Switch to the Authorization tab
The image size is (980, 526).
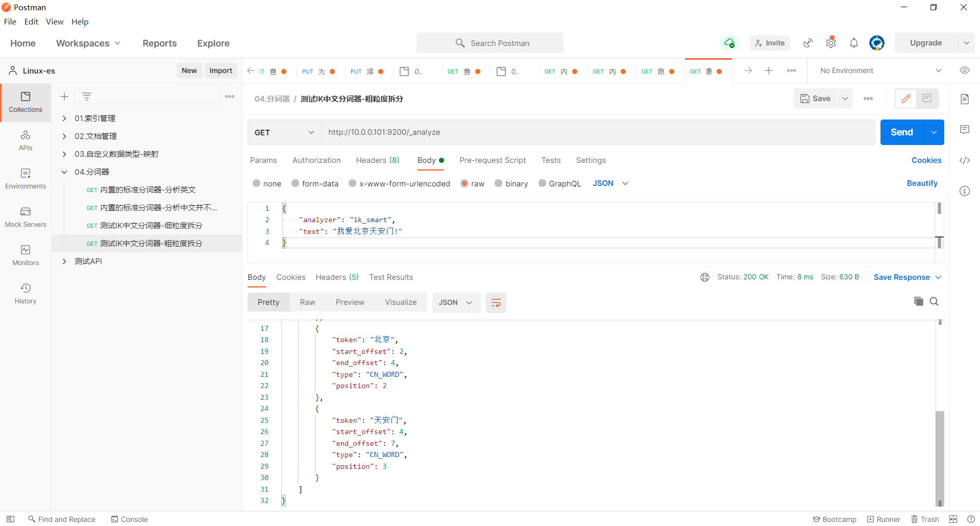tap(316, 160)
